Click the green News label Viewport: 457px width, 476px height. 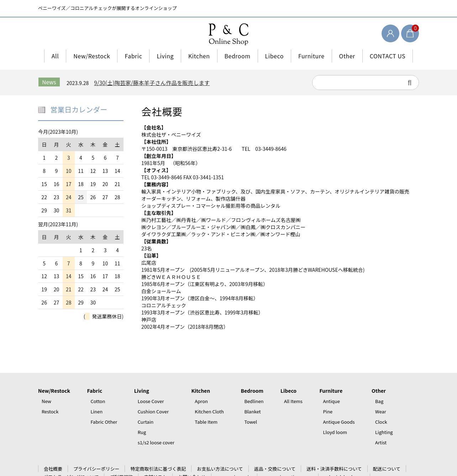49,82
